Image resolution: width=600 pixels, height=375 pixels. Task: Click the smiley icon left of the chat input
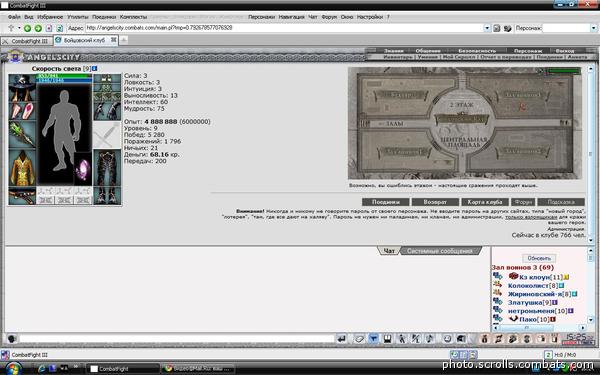(x=11, y=339)
